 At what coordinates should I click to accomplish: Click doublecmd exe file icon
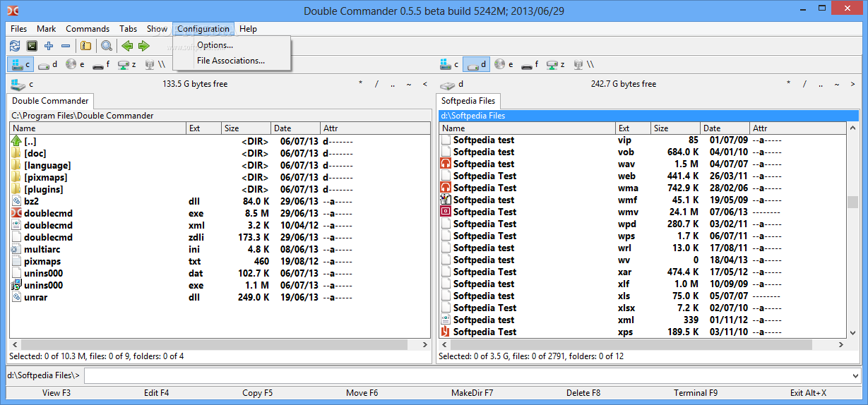(x=16, y=213)
